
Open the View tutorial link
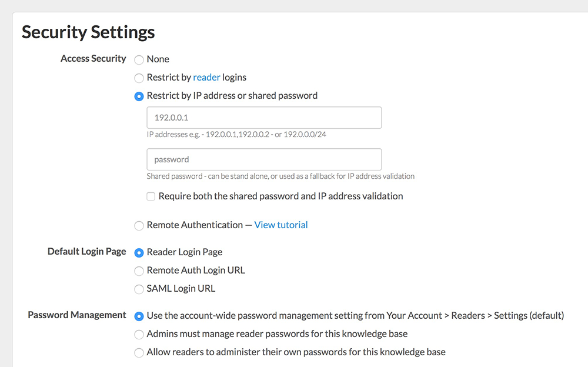[281, 225]
